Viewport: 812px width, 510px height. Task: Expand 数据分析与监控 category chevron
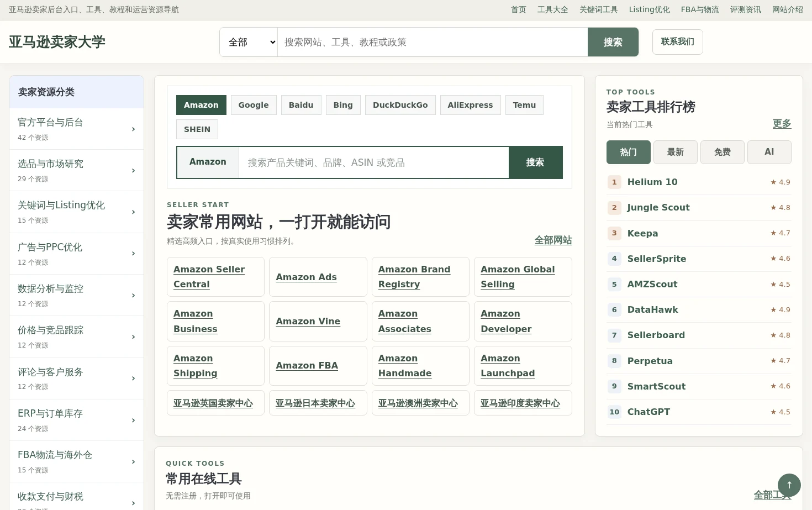133,296
